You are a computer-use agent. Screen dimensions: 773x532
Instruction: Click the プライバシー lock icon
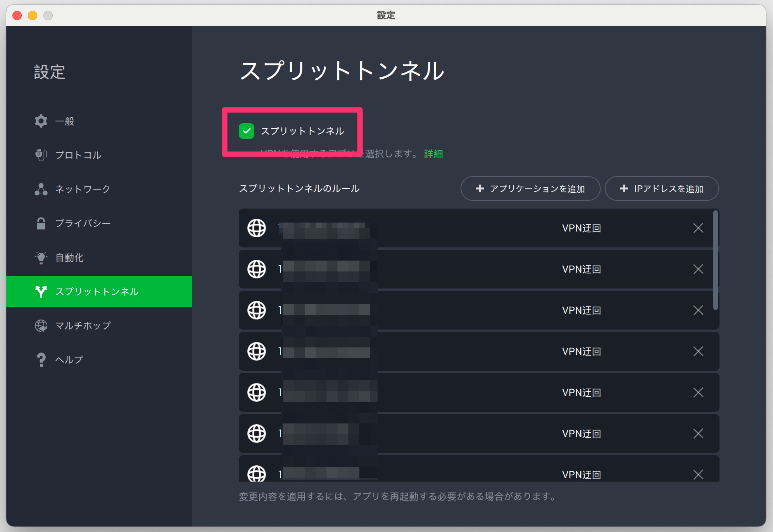coord(41,223)
